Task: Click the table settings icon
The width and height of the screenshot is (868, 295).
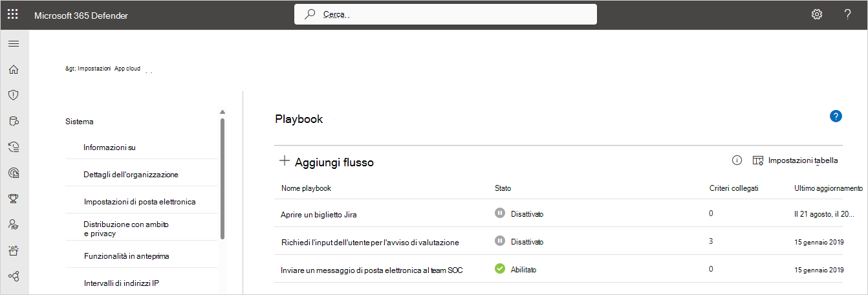Action: [x=758, y=160]
